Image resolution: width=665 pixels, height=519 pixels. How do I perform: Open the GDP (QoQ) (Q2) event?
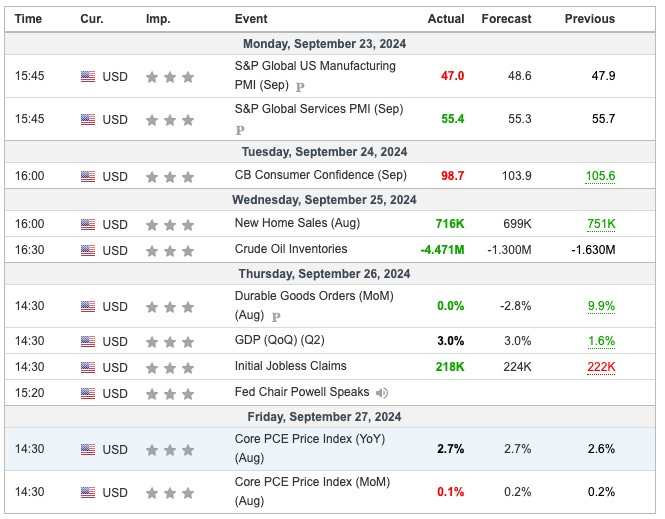pyautogui.click(x=279, y=340)
